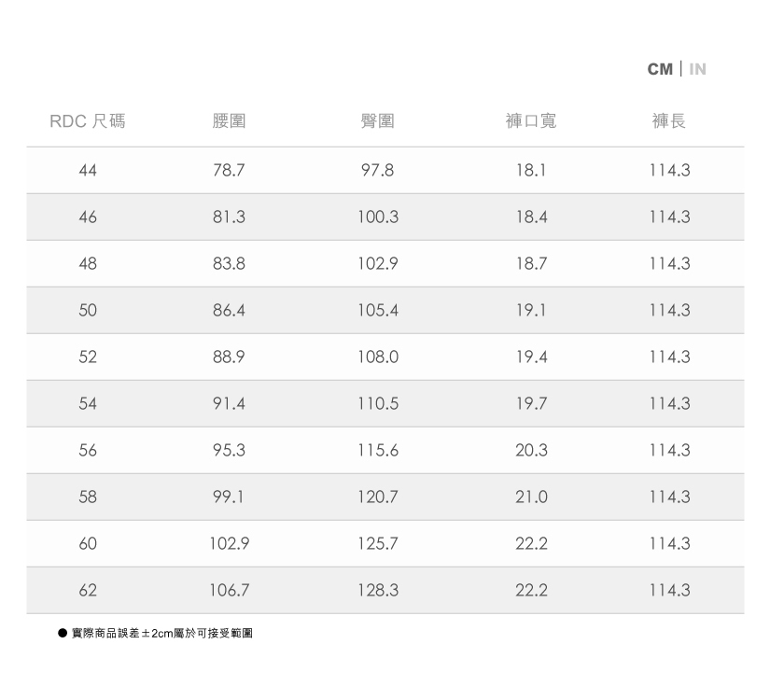Select the size 54 row label
770x700 pixels.
[x=88, y=404]
